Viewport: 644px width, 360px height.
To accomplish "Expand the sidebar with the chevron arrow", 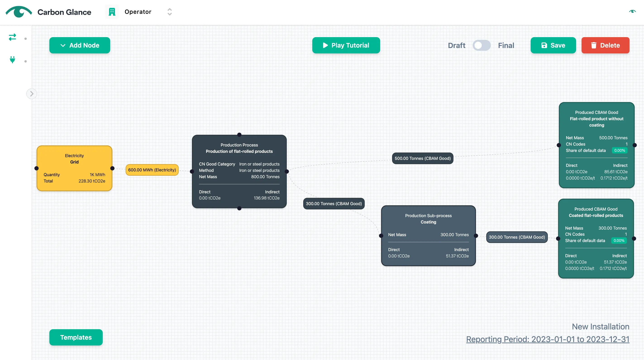I will 31,94.
